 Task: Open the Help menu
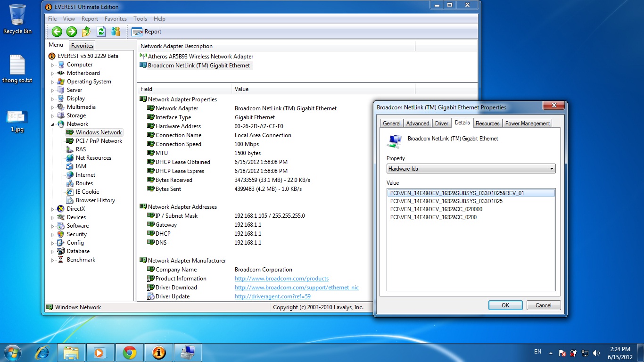159,19
